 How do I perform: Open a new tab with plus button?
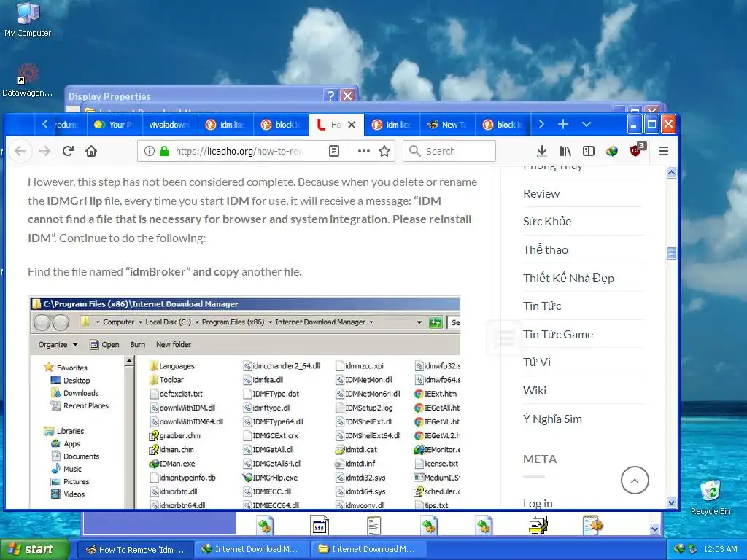pyautogui.click(x=563, y=124)
